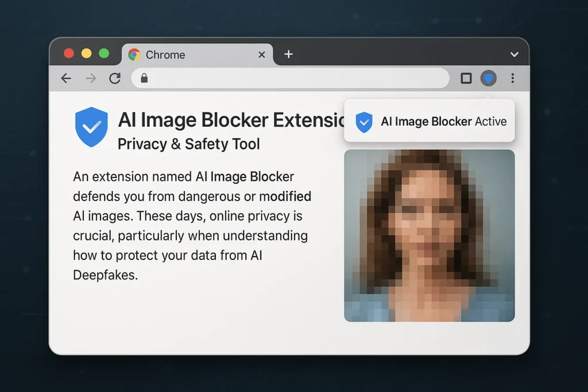This screenshot has width=588, height=392.
Task: Go forward with the forward arrow
Action: click(90, 78)
